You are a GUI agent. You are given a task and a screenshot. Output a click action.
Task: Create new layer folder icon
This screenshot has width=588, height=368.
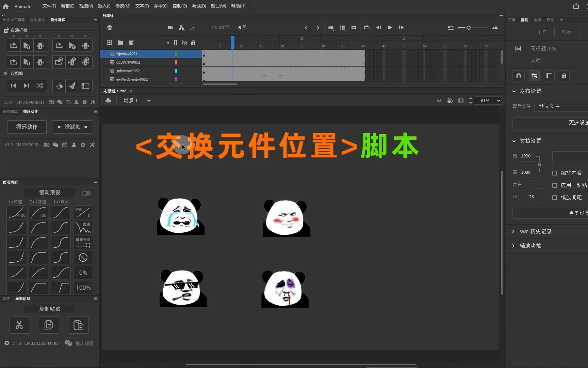click(120, 43)
